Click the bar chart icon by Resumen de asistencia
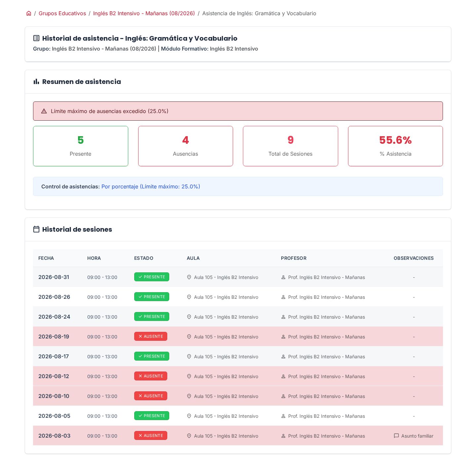The image size is (476, 470). click(36, 81)
